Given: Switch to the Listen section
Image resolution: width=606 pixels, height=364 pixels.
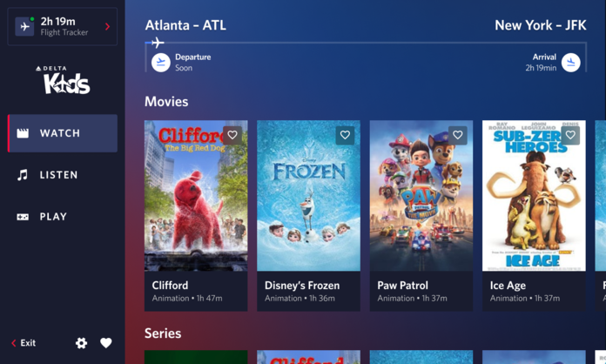Looking at the screenshot, I should pos(63,175).
